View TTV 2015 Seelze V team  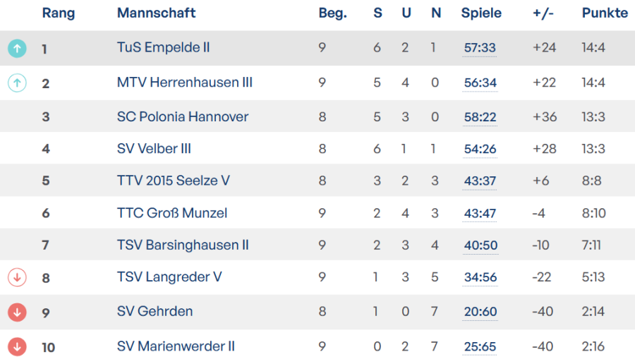click(173, 181)
